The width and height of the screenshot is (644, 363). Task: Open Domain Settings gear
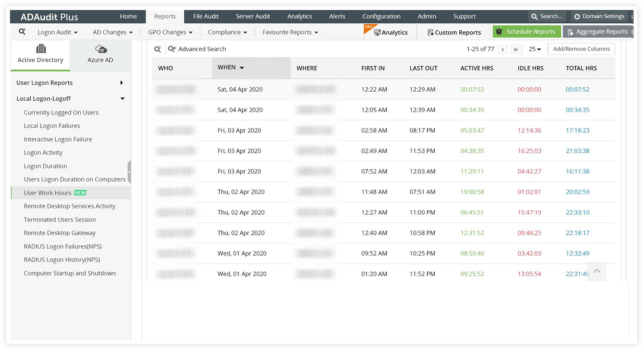[599, 16]
